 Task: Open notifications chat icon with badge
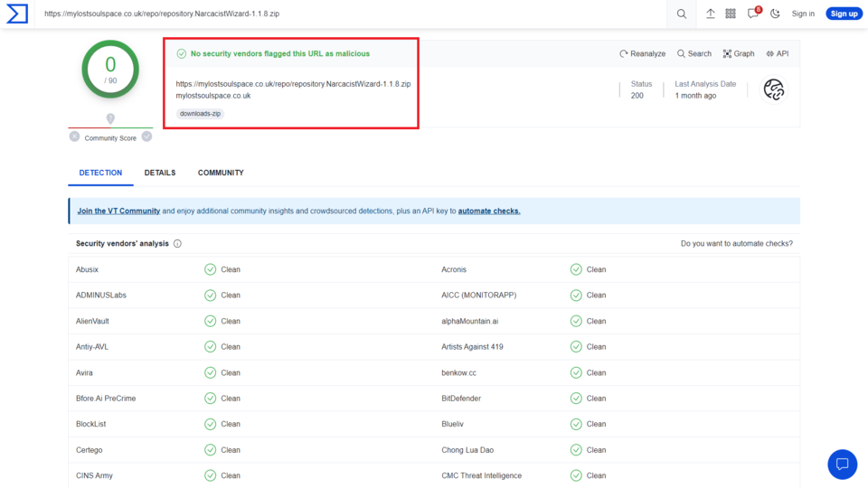pyautogui.click(x=754, y=13)
